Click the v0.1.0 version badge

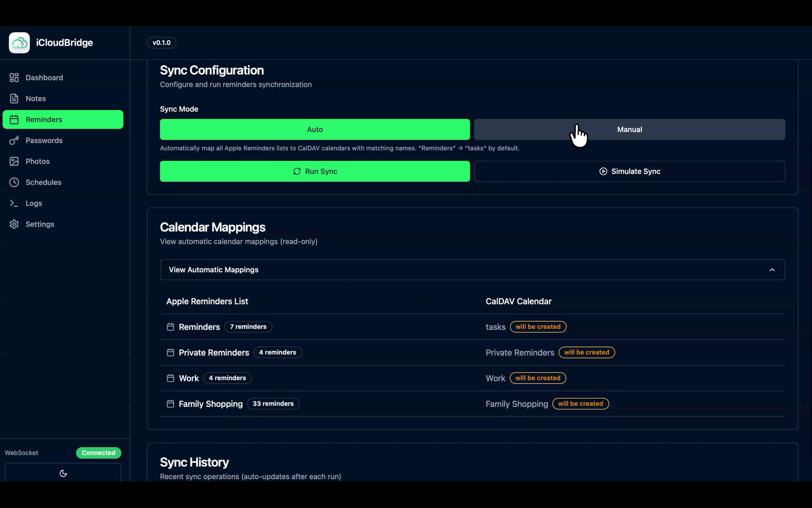162,43
